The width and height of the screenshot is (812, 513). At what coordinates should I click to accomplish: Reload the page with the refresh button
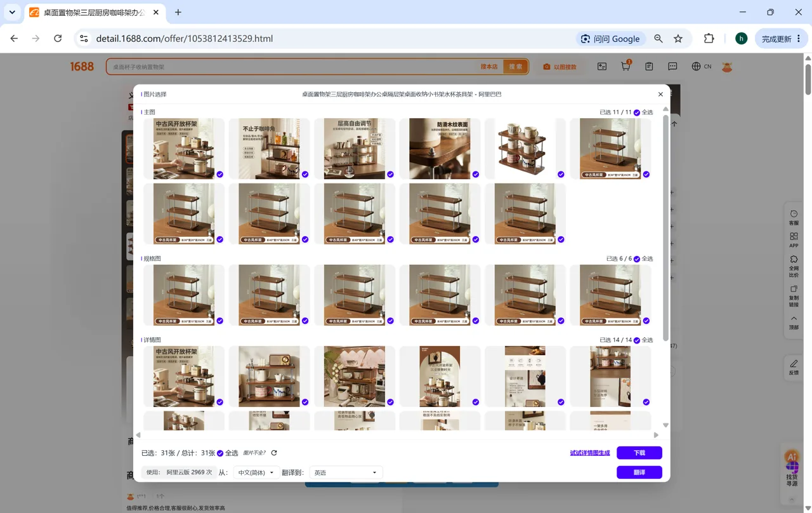pos(58,39)
